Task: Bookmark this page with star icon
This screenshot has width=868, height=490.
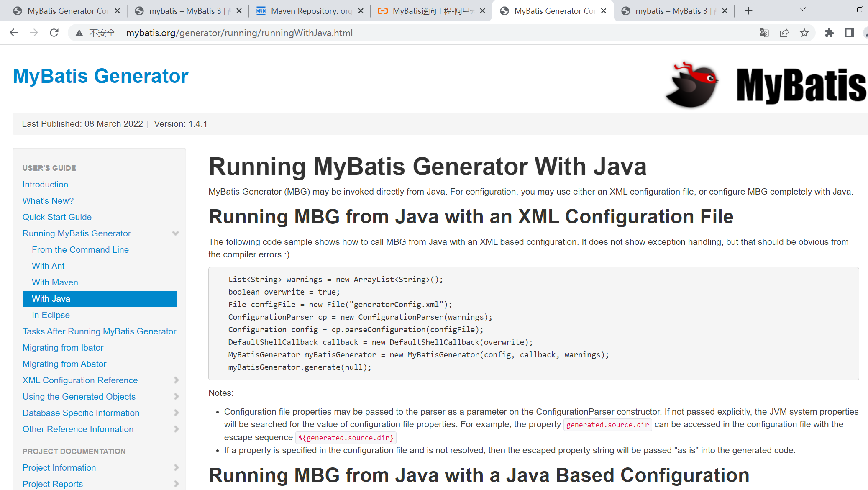Action: coord(804,33)
